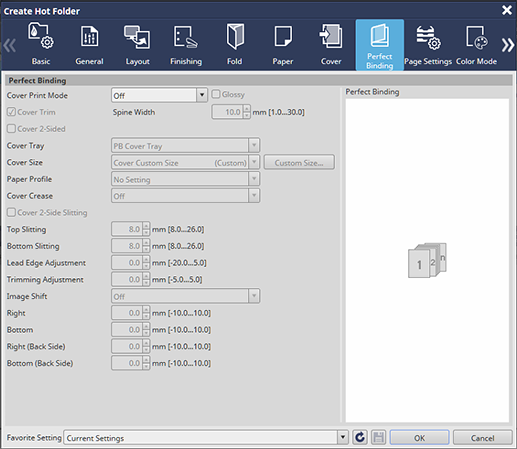Image resolution: width=517 pixels, height=449 pixels.
Task: Open the Layout icon
Action: 137,37
